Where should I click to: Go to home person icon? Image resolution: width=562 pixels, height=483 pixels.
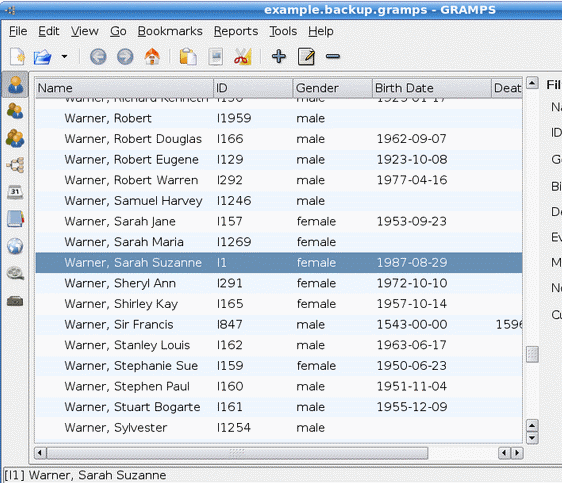pos(152,56)
